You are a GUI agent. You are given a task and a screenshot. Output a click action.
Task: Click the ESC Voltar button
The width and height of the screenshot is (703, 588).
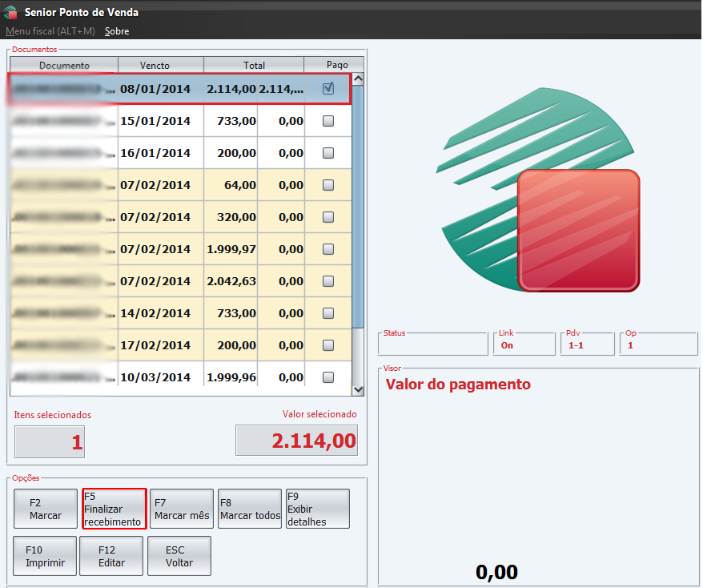pos(179,556)
